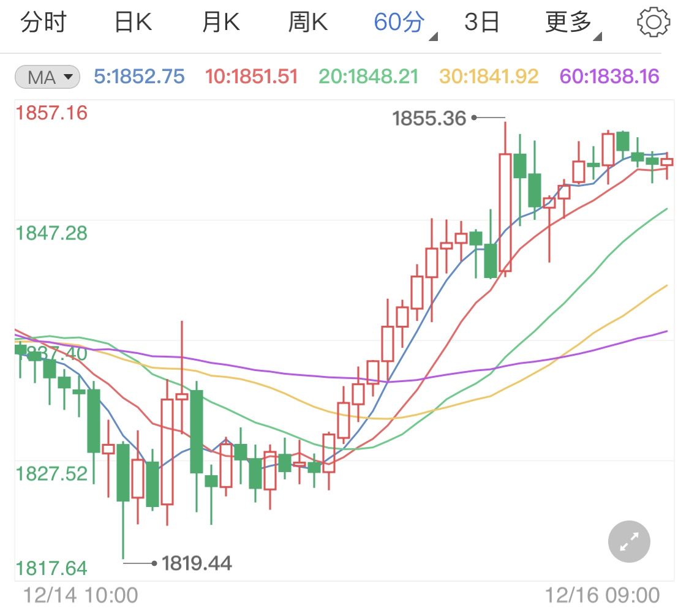Click the 12/16 09:00 timestamp
The height and width of the screenshot is (616, 689).
[x=602, y=594]
